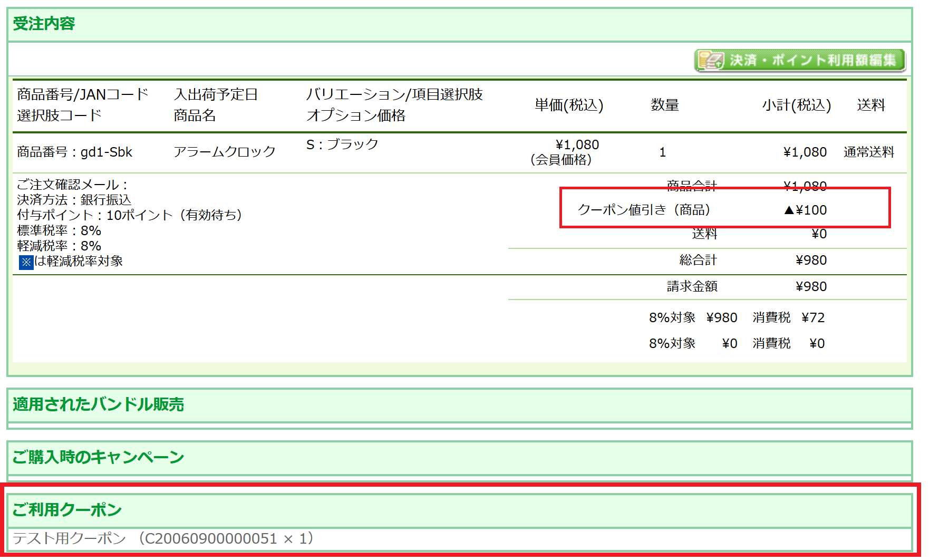Click the 数量 column header
Viewport: 929px width, 560px height.
point(665,105)
